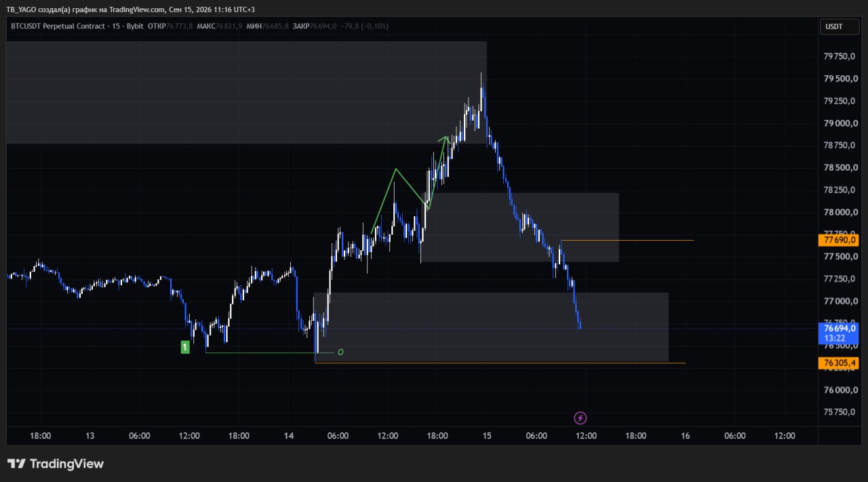Click the date 15 on time axis
The image size is (868, 482).
click(x=487, y=436)
